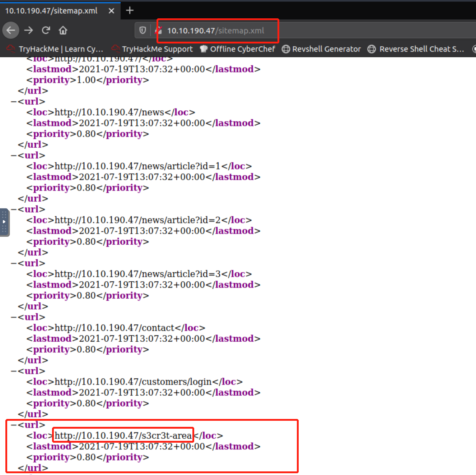
Task: Collapse the url node for article?id=2
Action: coord(14,209)
